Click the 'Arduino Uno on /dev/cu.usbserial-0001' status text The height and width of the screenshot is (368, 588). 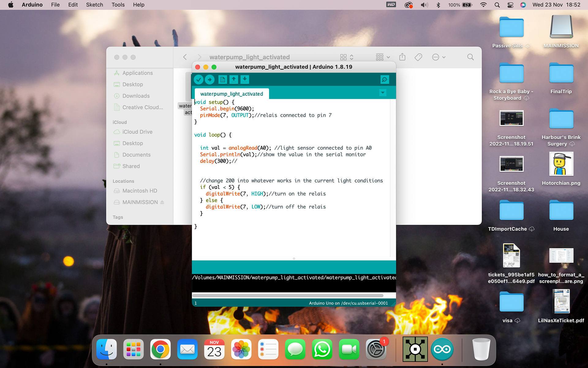[x=348, y=303]
